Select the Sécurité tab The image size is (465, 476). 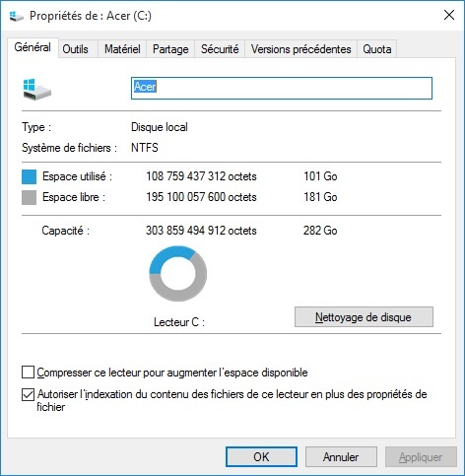(x=220, y=49)
